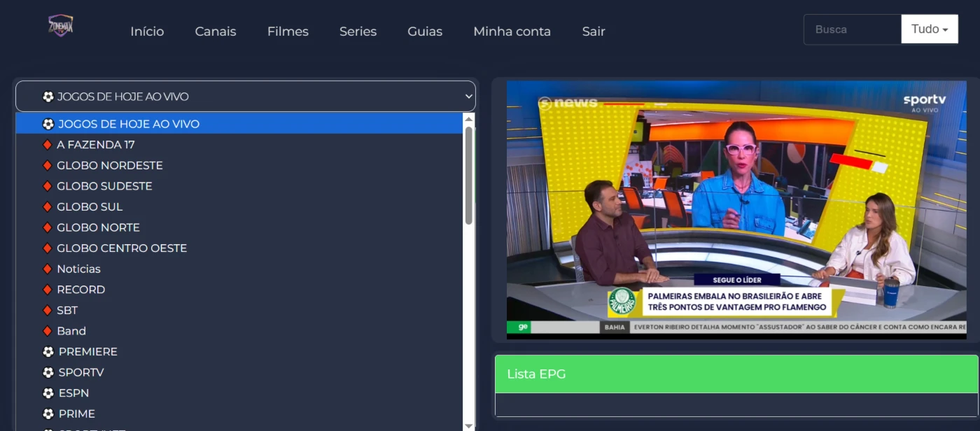Click red diamond icon next to SBT

48,310
